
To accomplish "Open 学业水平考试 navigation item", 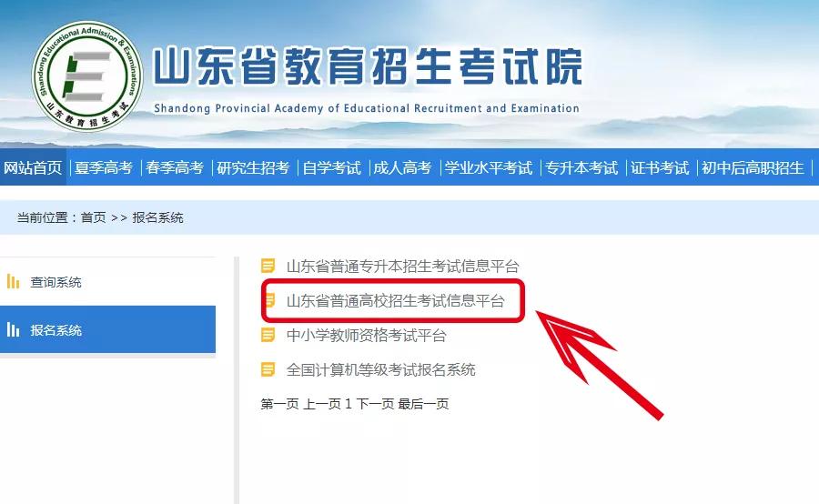I will pyautogui.click(x=489, y=167).
